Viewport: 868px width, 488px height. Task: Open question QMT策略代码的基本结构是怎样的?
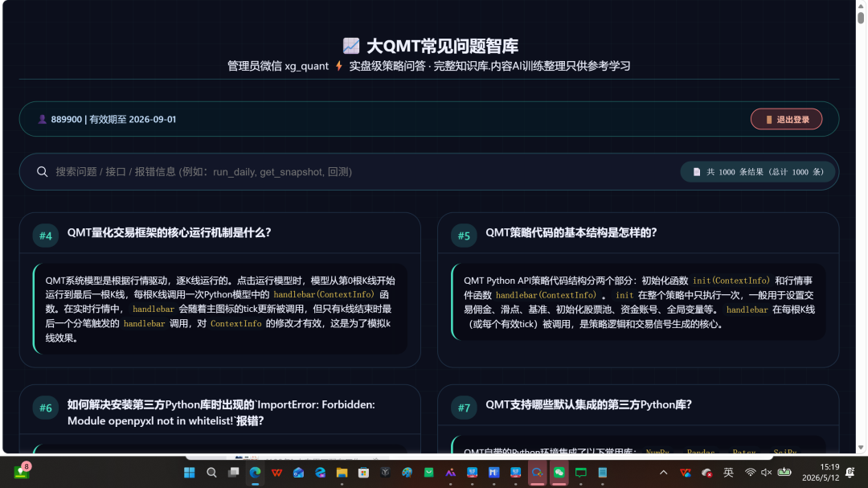pos(571,232)
